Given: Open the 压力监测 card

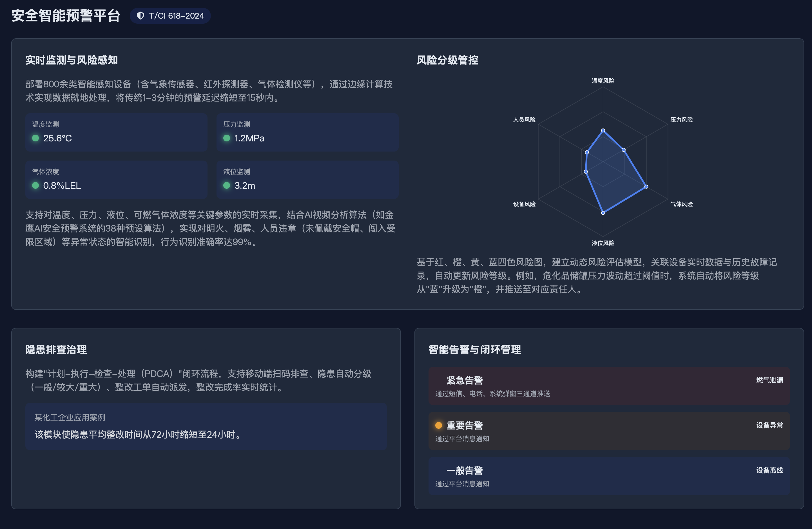Looking at the screenshot, I should tap(307, 132).
